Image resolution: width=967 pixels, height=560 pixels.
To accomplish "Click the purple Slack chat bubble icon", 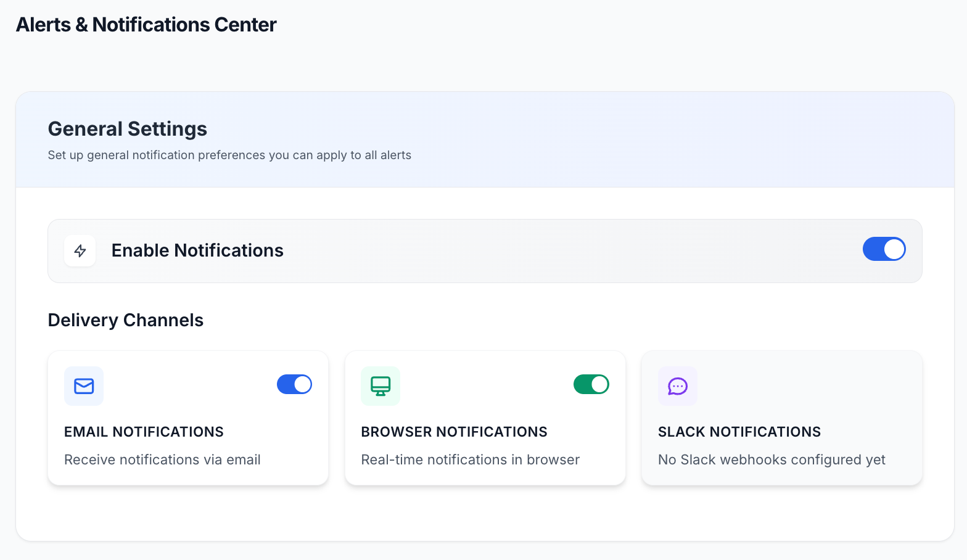I will point(678,386).
